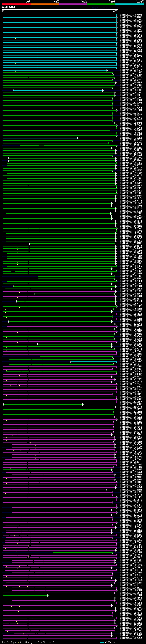Click the Large gaps legend text
The width and height of the screenshot is (146, 644).
point(28,642)
